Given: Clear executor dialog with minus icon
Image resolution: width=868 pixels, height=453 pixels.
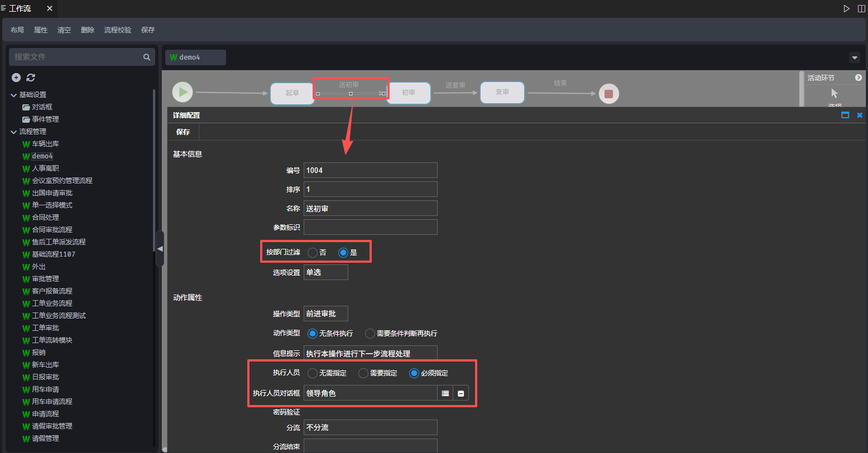Looking at the screenshot, I should [x=461, y=393].
